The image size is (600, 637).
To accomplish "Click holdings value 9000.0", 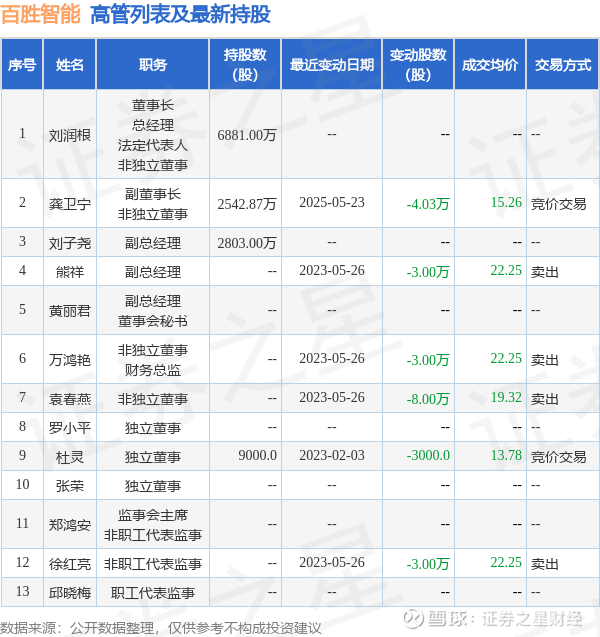I will pyautogui.click(x=258, y=455).
